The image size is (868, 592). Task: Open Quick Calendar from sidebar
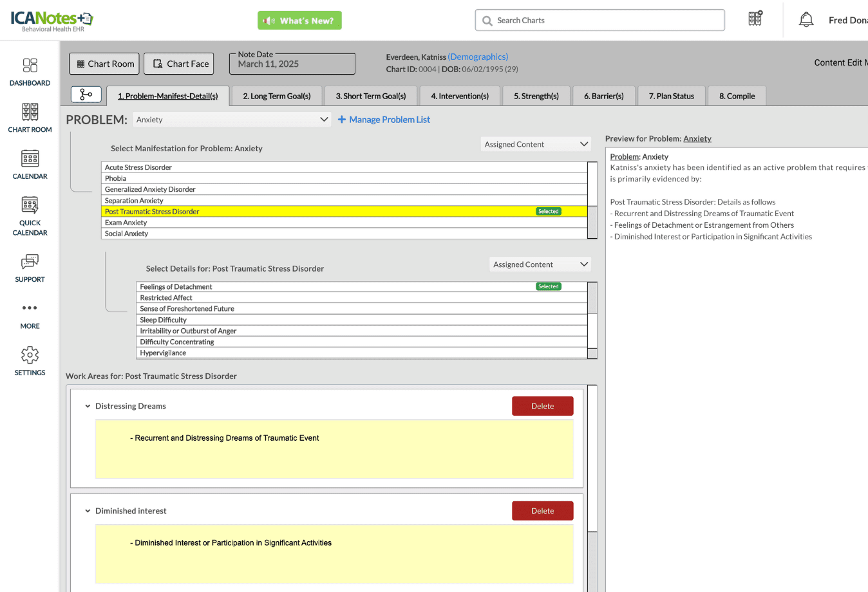pos(30,216)
